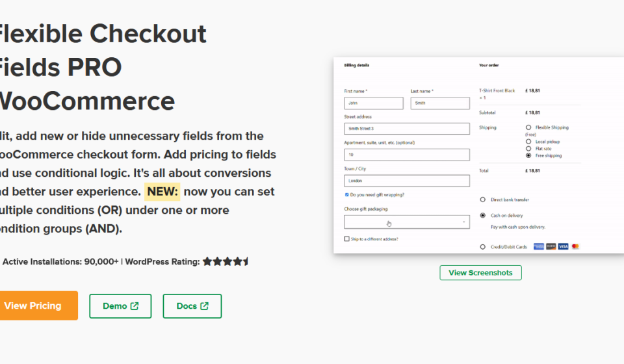This screenshot has height=364, width=624.
Task: Click the external link icon in Demo
Action: point(135,306)
